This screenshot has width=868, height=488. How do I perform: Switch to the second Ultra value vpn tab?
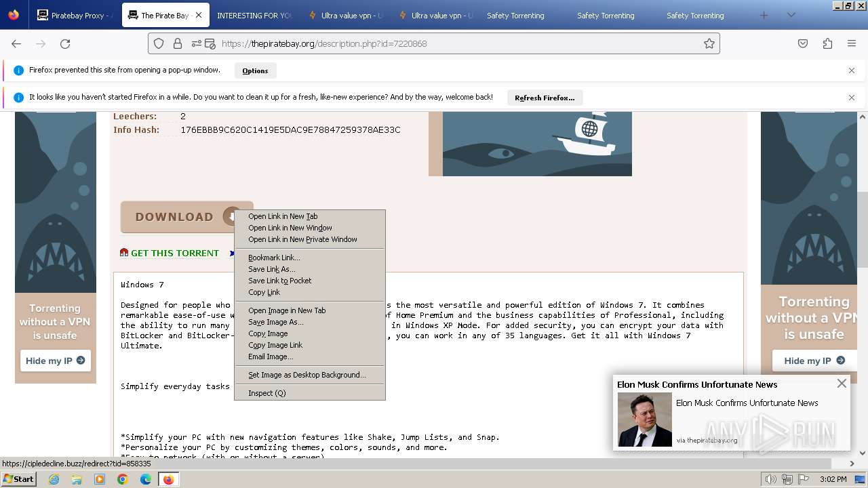[x=435, y=15]
